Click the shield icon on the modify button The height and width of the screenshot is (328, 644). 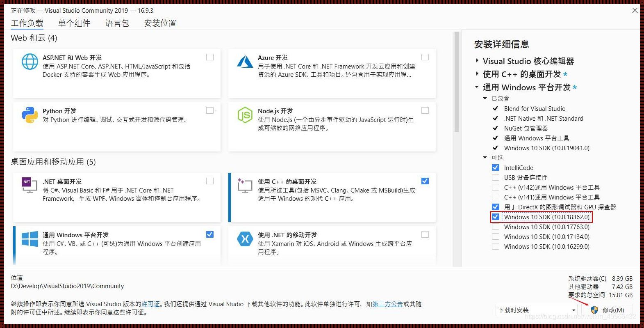(594, 310)
